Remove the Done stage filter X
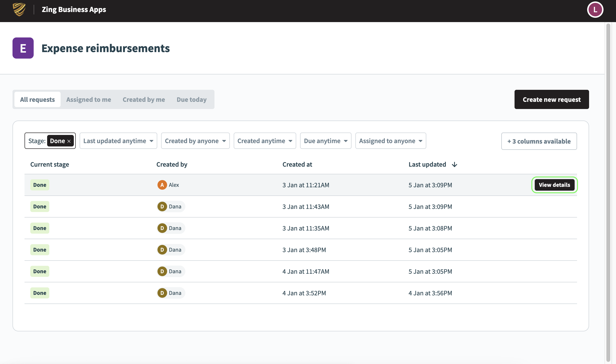The image size is (616, 364). 69,141
